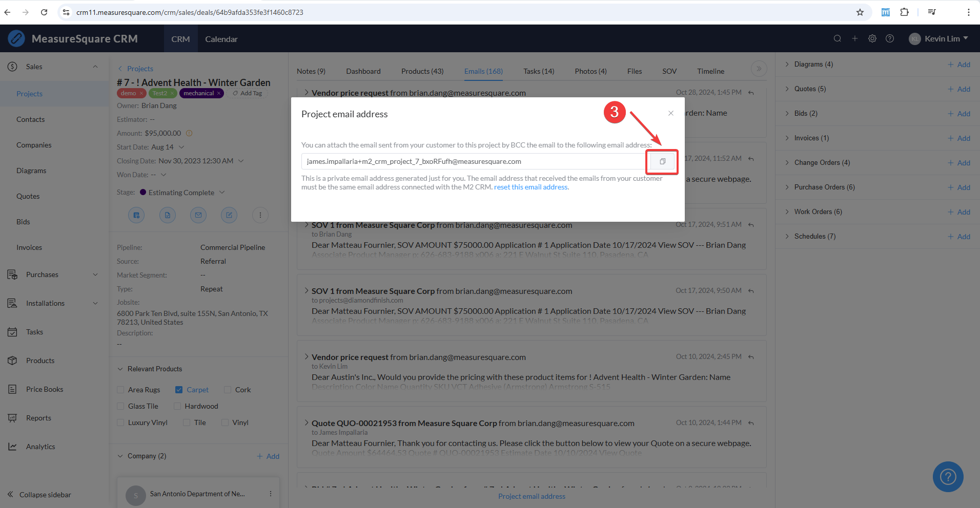The image size is (980, 508).
Task: Open Products from the sidebar icon
Action: tap(13, 361)
